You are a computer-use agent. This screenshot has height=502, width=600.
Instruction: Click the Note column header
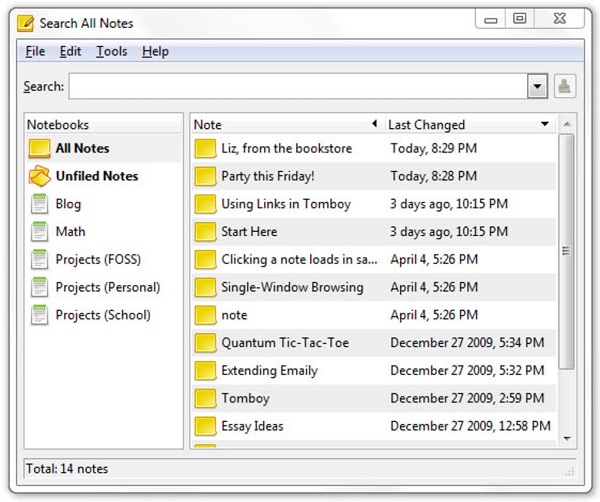click(x=287, y=124)
